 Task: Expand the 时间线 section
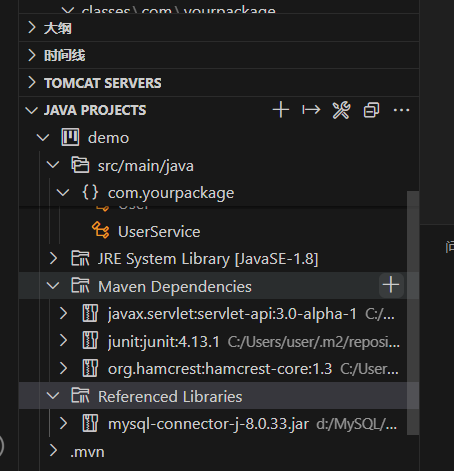coord(32,55)
